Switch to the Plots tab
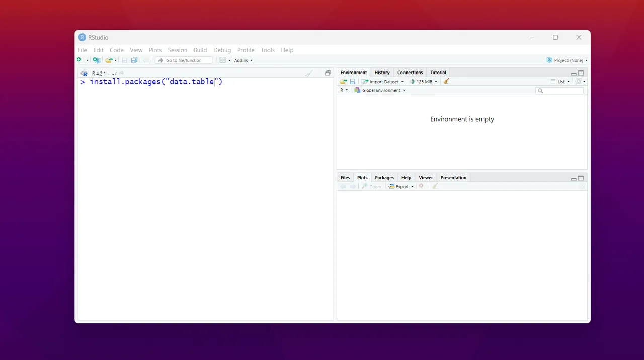Screen dimensions: 644x360 (x=362, y=178)
